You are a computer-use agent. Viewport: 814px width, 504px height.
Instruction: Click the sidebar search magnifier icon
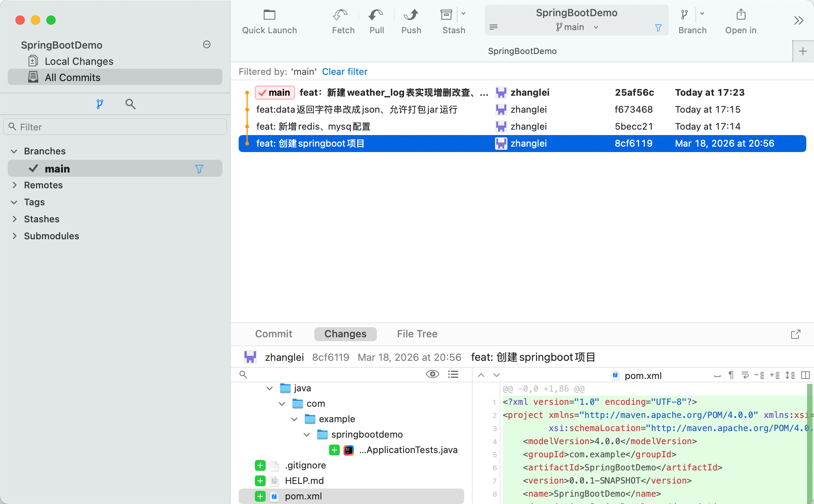[x=131, y=104]
